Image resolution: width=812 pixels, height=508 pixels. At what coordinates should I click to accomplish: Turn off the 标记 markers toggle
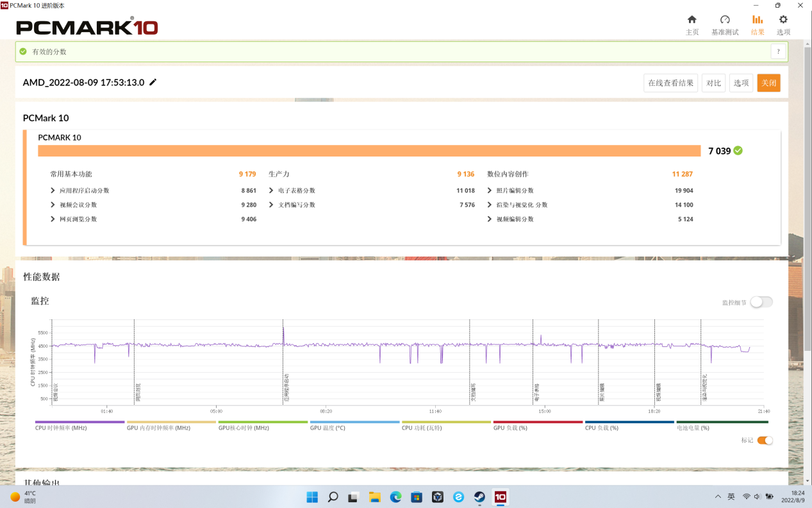point(765,441)
